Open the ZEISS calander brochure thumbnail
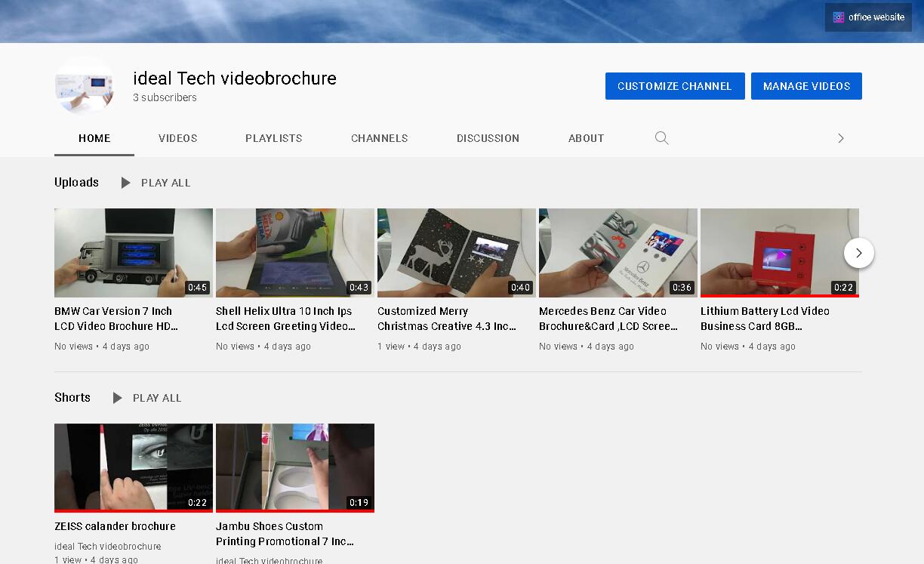This screenshot has height=564, width=924. 134,468
